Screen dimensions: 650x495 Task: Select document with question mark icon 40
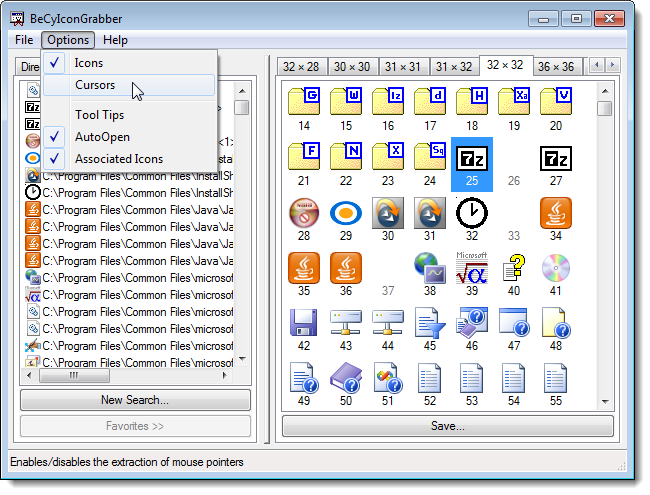pyautogui.click(x=514, y=268)
